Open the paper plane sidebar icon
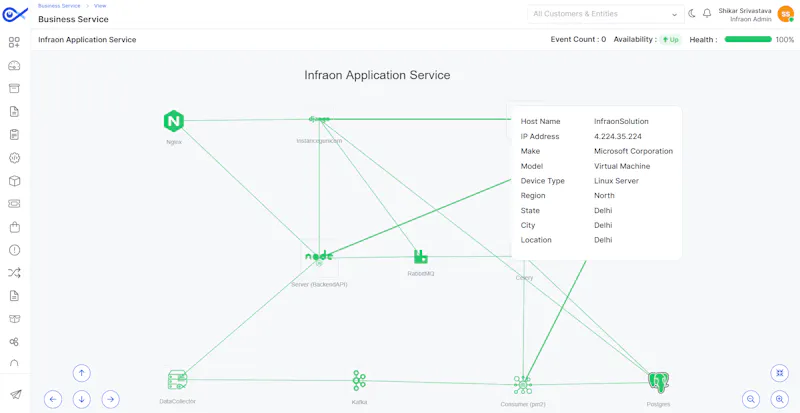The width and height of the screenshot is (800, 413). coord(15,395)
